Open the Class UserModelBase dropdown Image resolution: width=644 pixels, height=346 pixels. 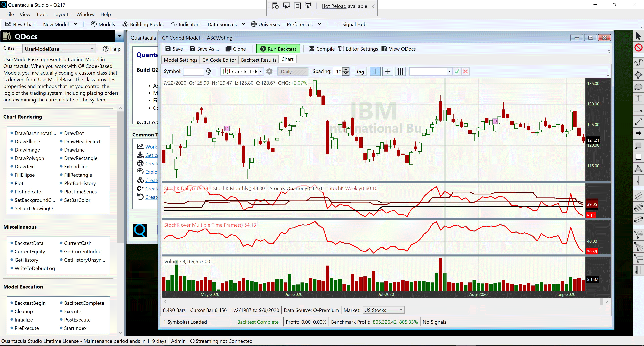[x=59, y=49]
